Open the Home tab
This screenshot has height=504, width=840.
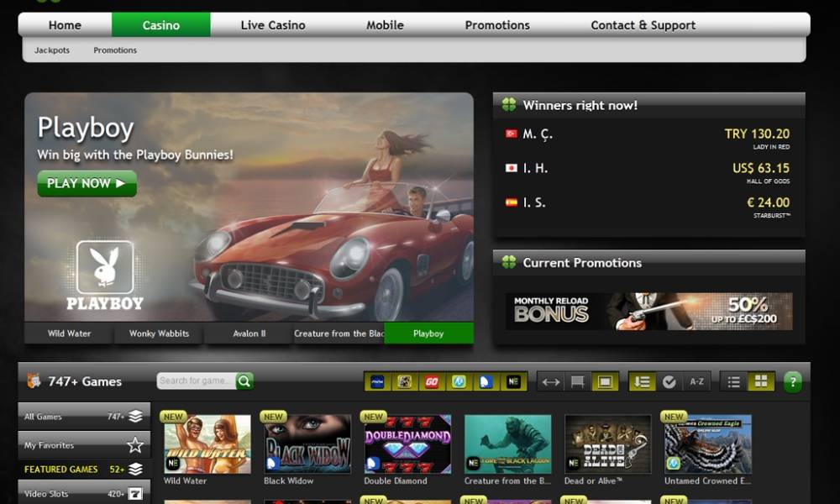65,25
